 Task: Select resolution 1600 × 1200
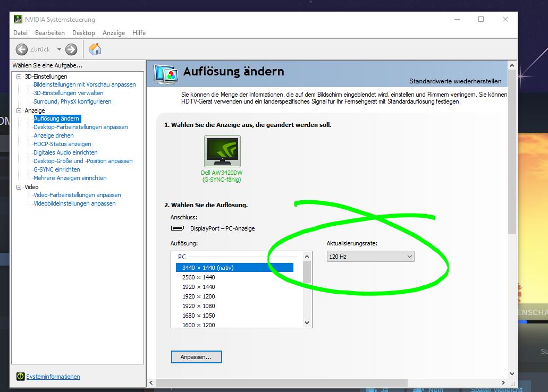198,325
